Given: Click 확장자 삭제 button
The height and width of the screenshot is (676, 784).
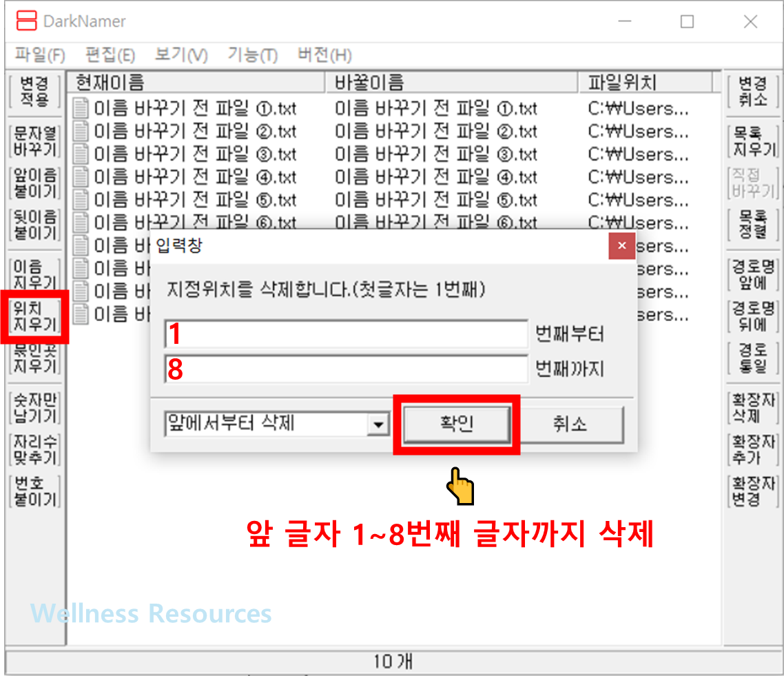Looking at the screenshot, I should coord(752,408).
